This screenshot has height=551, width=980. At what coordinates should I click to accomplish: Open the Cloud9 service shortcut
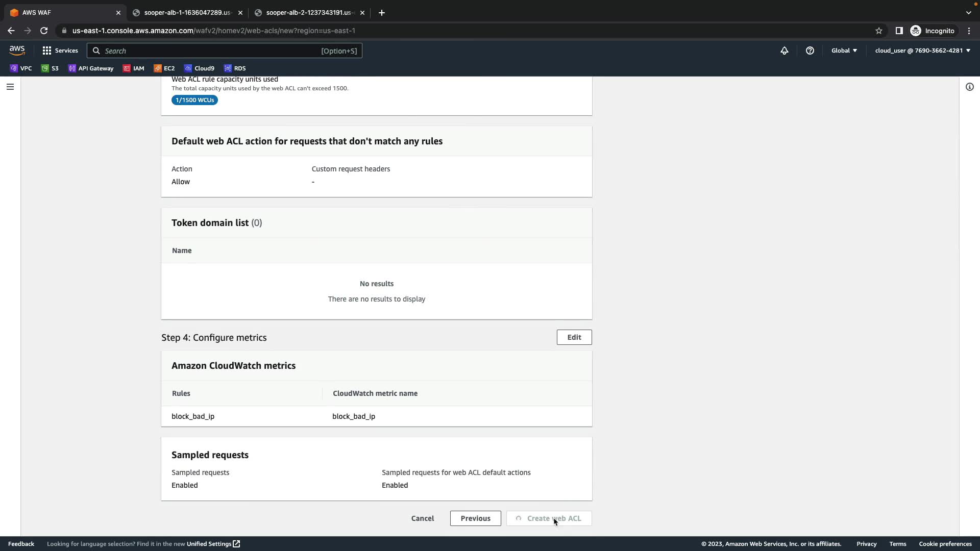pyautogui.click(x=200, y=68)
